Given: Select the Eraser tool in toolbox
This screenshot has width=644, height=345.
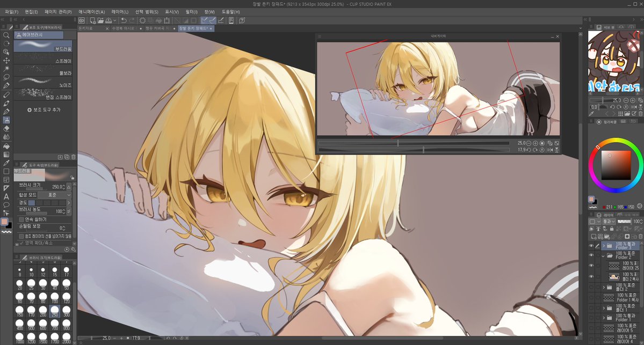Looking at the screenshot, I should [6, 128].
